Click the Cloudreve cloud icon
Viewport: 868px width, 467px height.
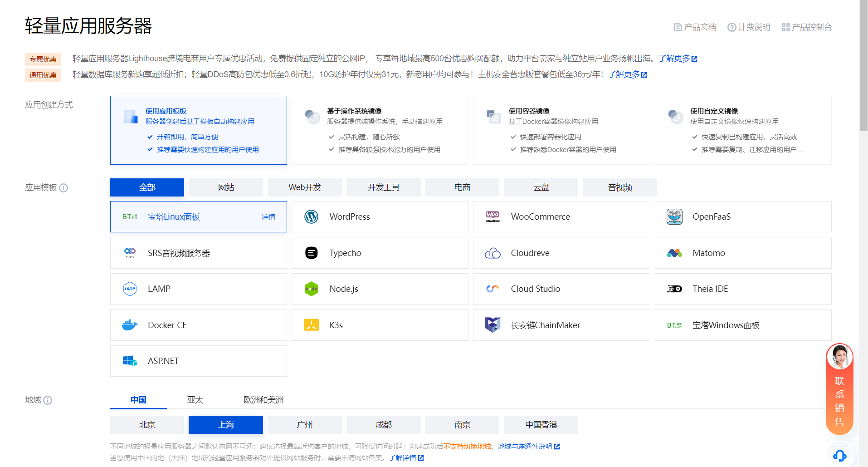[493, 253]
